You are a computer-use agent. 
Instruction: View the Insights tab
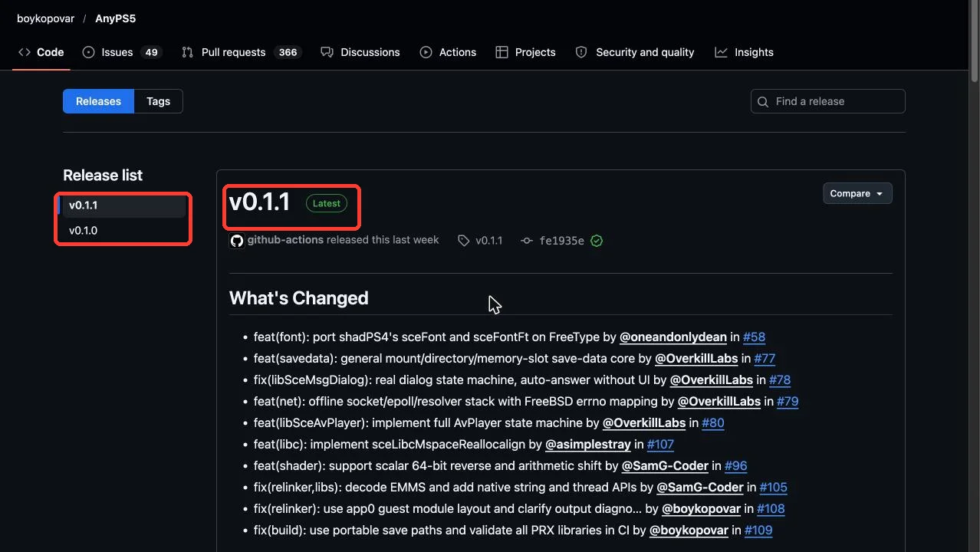coord(745,52)
